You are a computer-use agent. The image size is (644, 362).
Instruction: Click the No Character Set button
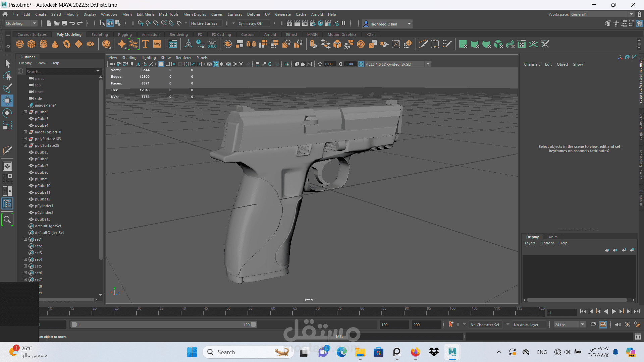485,324
